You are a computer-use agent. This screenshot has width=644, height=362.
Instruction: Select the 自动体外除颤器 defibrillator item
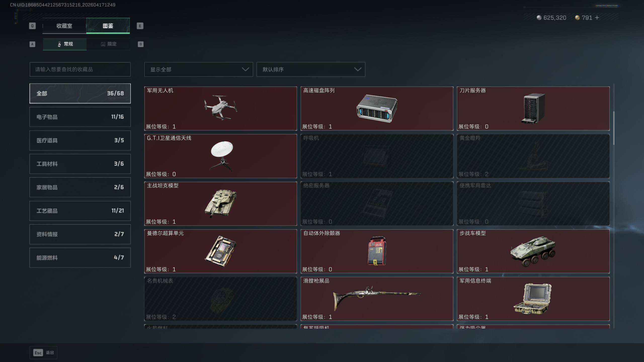pyautogui.click(x=377, y=251)
